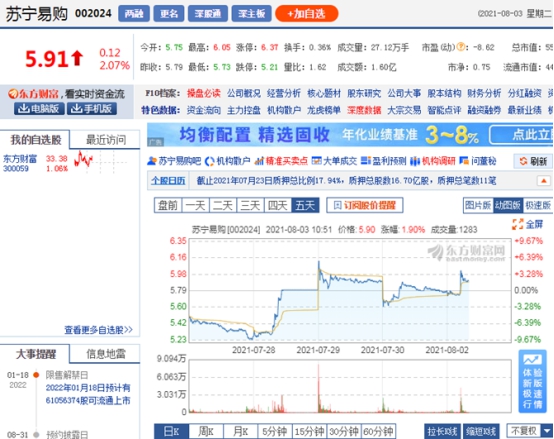Viewport: 554px width, 439px height.
Task: Switch to 最近访问 tab
Action: click(x=105, y=140)
